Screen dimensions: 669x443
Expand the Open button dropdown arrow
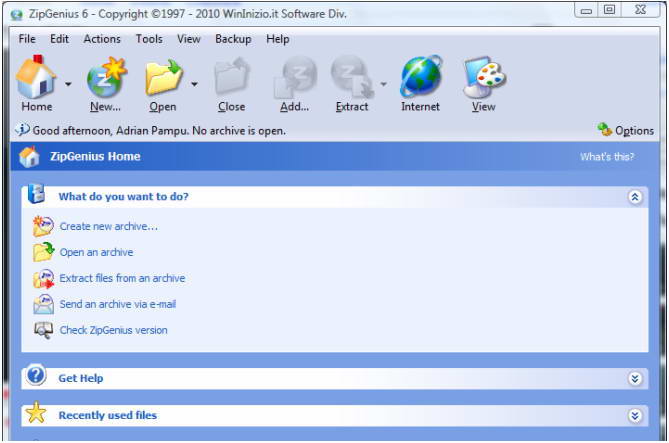pos(194,85)
